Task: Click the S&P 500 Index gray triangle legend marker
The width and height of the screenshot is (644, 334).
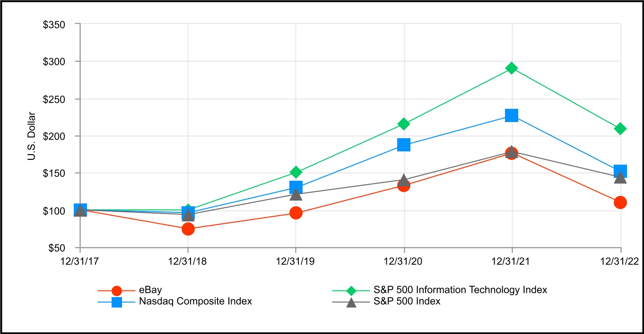Action: [x=351, y=302]
